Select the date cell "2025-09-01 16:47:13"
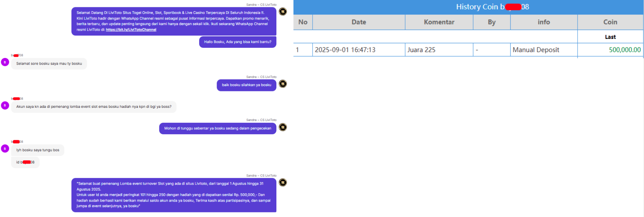The height and width of the screenshot is (217, 644). point(359,50)
